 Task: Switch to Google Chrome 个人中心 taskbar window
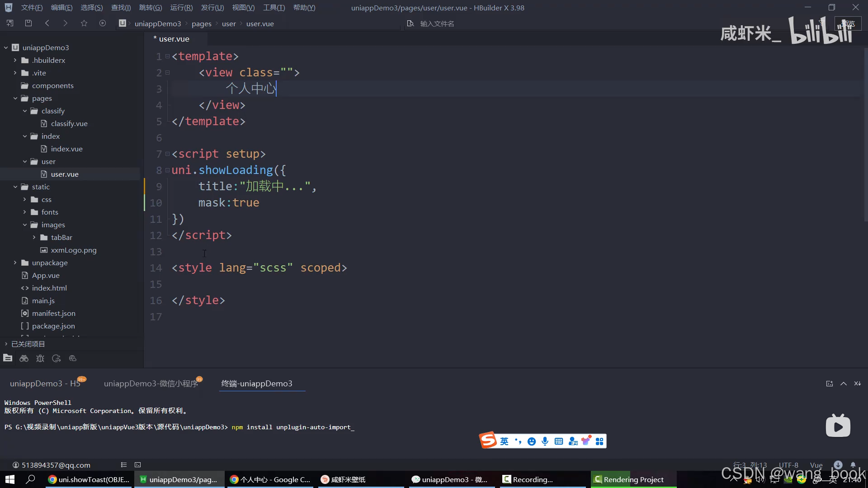click(270, 479)
